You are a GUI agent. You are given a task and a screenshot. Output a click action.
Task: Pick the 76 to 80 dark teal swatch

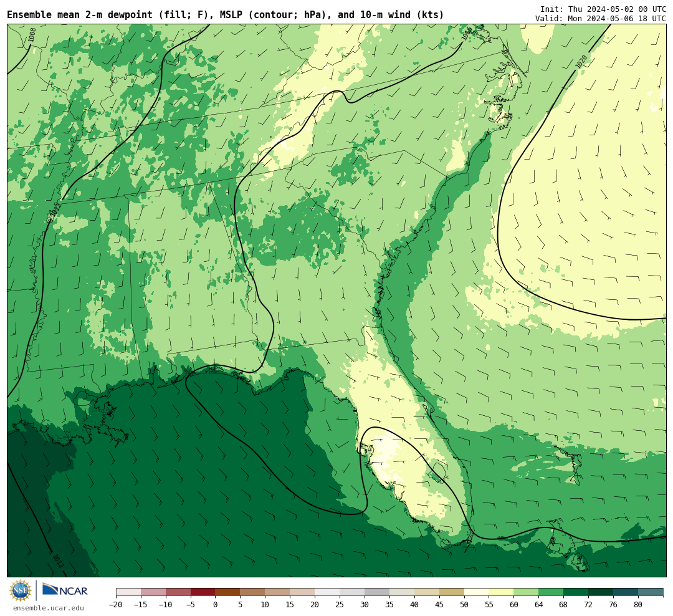[626, 592]
